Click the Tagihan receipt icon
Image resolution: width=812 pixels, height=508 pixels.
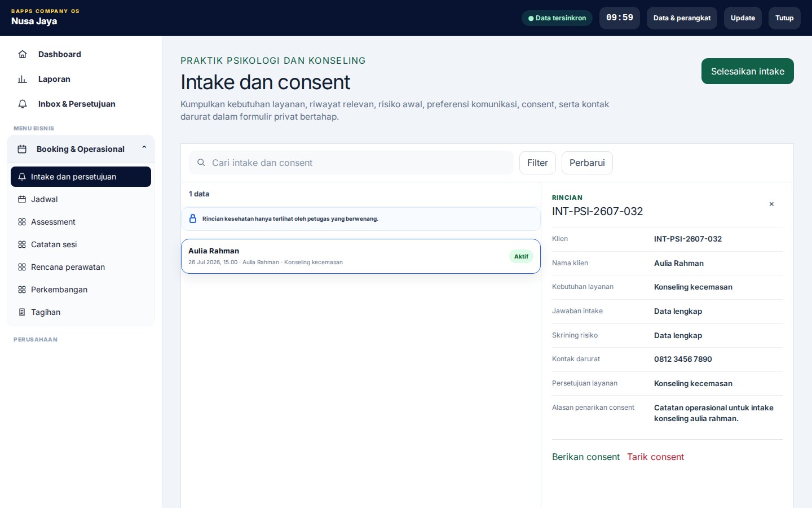(x=22, y=312)
